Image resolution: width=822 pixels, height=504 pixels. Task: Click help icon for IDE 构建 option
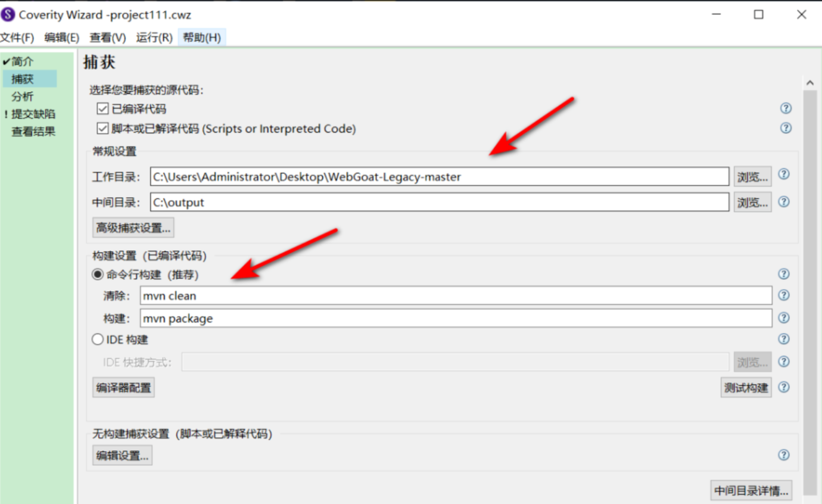[x=784, y=339]
